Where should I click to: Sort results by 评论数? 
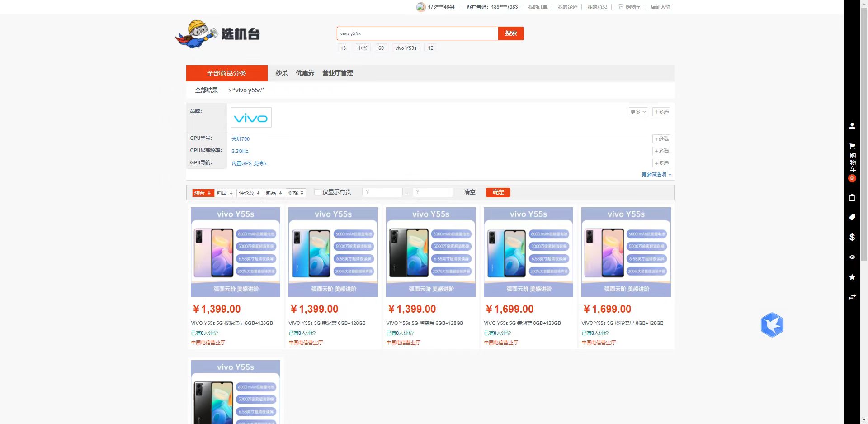(250, 193)
